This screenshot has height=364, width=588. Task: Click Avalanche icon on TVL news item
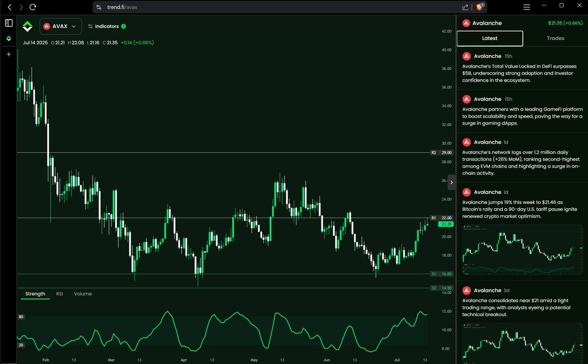[466, 56]
